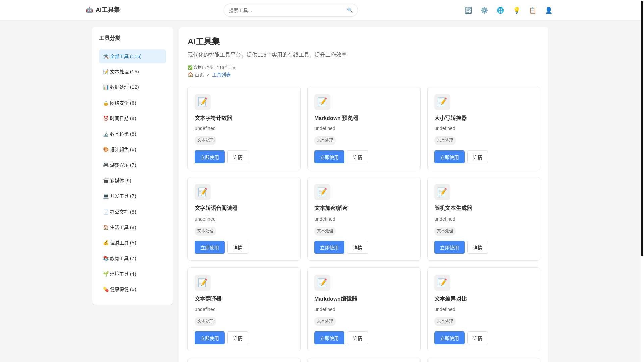The height and width of the screenshot is (362, 644).
Task: Click the light bulb icon in header
Action: (x=517, y=10)
